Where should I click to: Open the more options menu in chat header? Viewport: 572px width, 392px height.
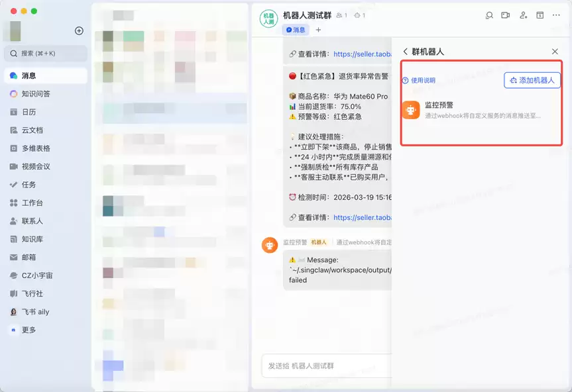(x=555, y=15)
